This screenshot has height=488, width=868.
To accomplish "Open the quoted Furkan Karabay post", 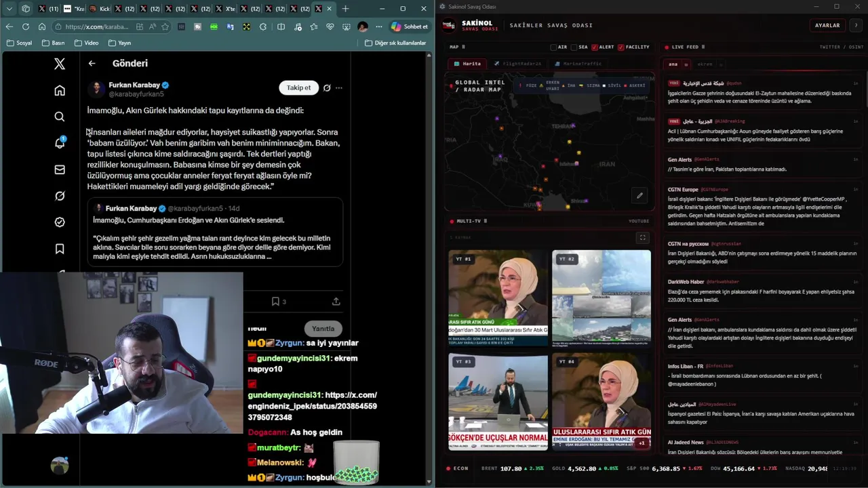I will tap(215, 232).
